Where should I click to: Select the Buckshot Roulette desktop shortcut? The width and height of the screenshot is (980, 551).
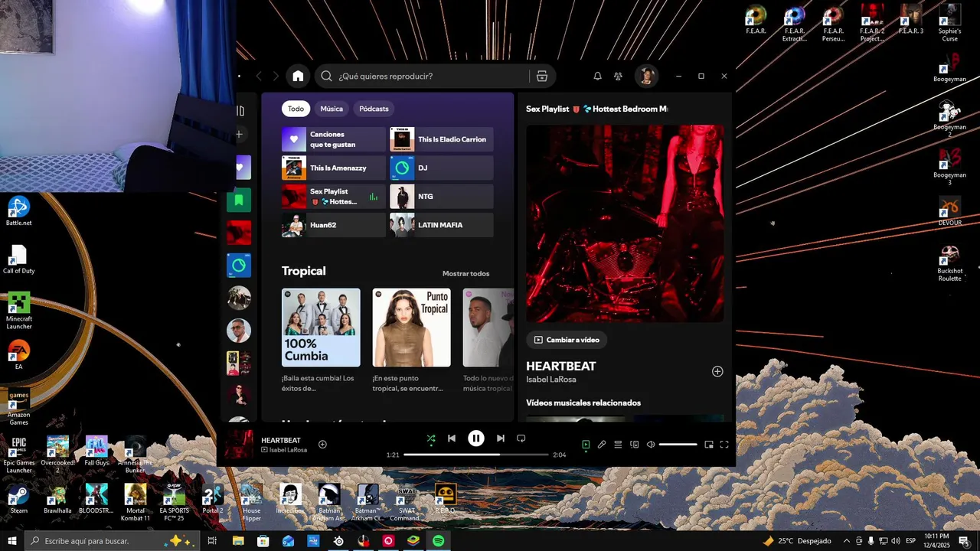click(x=949, y=264)
